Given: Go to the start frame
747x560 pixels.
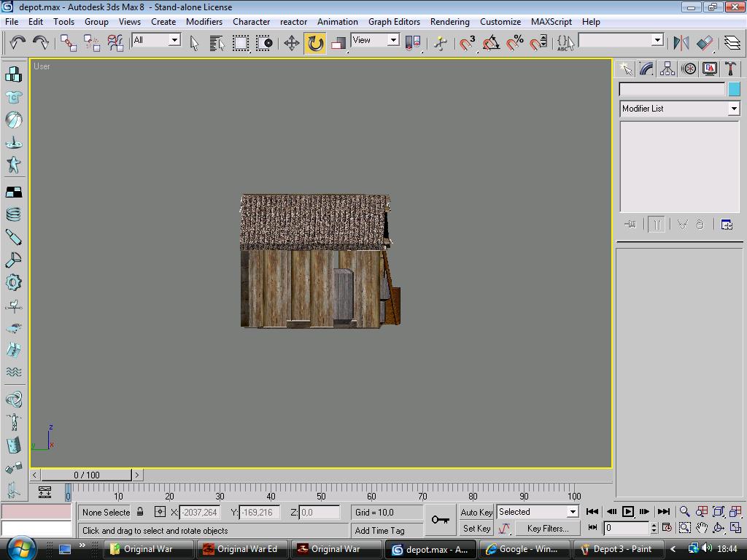Looking at the screenshot, I should point(592,512).
